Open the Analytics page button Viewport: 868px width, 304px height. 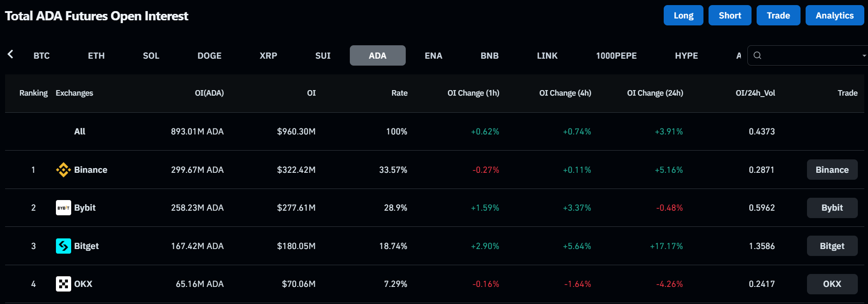point(834,16)
